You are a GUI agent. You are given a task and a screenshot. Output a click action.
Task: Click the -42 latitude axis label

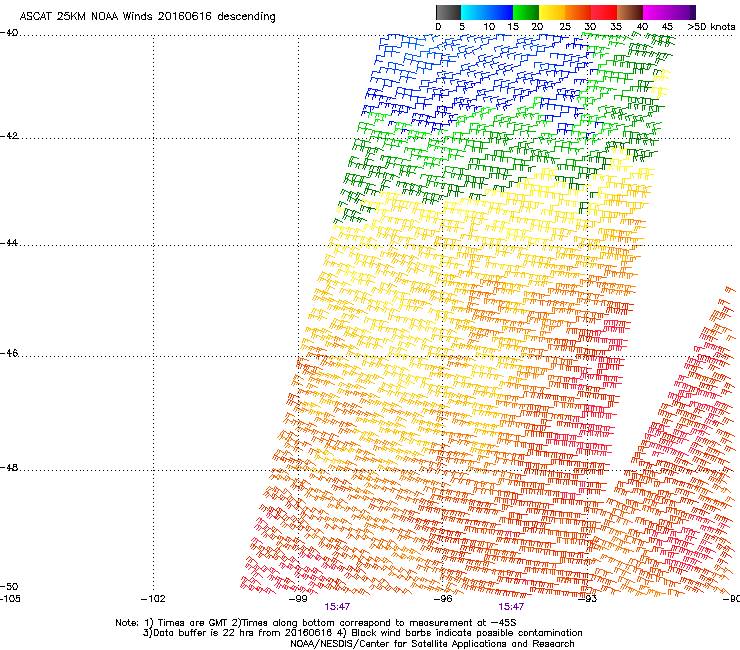[x=9, y=136]
